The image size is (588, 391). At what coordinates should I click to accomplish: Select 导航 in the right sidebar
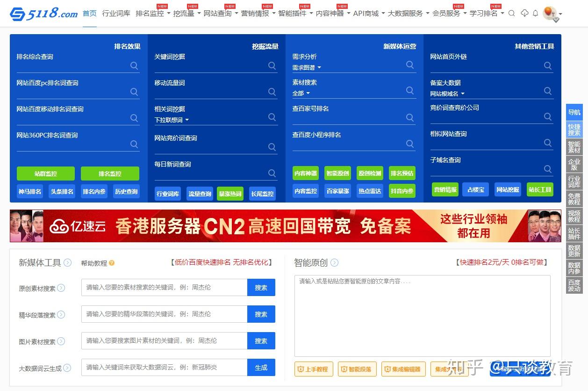point(574,112)
